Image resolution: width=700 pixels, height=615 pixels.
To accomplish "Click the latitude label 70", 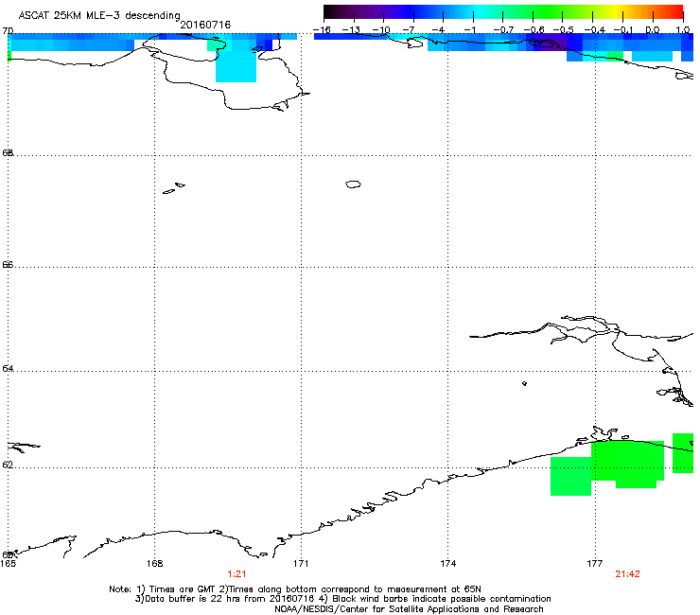I will click(x=8, y=31).
